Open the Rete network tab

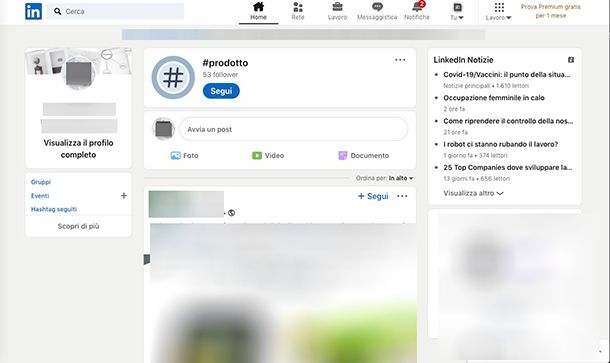(298, 11)
